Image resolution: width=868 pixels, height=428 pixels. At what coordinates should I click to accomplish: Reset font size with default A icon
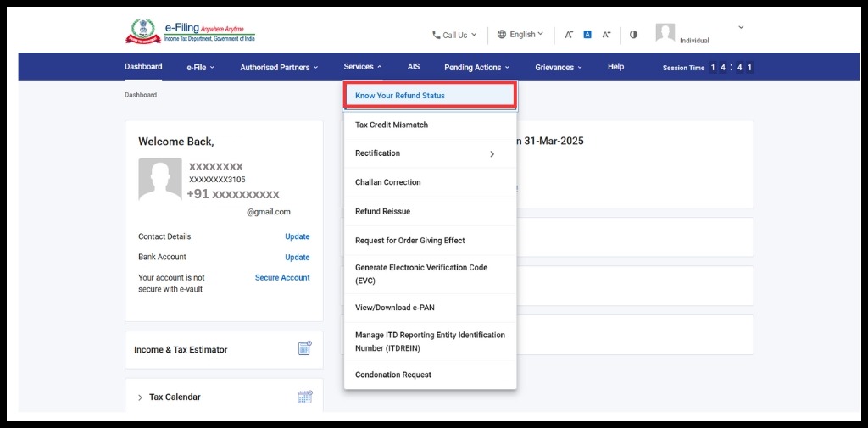click(x=587, y=35)
